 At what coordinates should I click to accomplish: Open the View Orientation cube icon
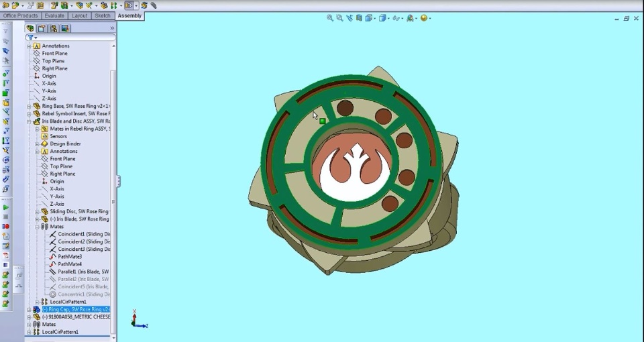click(x=369, y=18)
